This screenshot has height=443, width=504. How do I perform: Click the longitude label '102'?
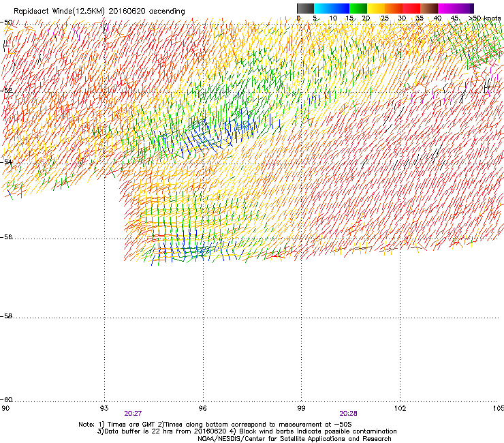(x=400, y=408)
